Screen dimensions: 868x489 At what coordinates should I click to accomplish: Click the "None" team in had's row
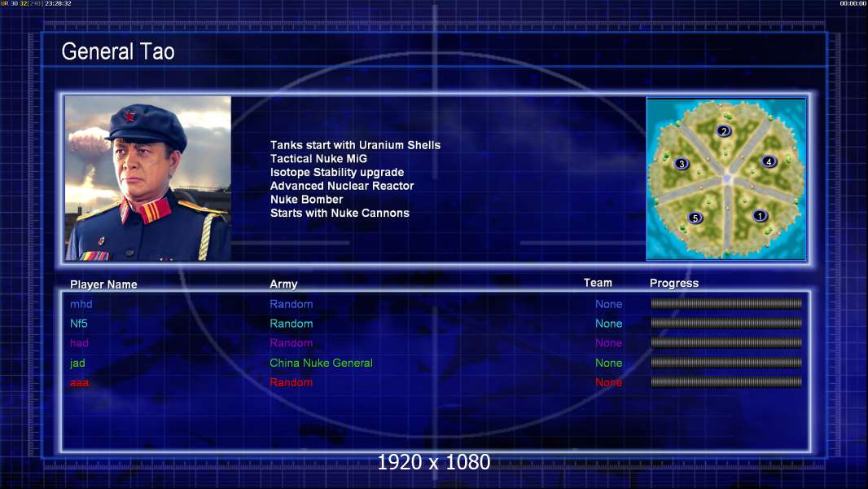tap(609, 343)
